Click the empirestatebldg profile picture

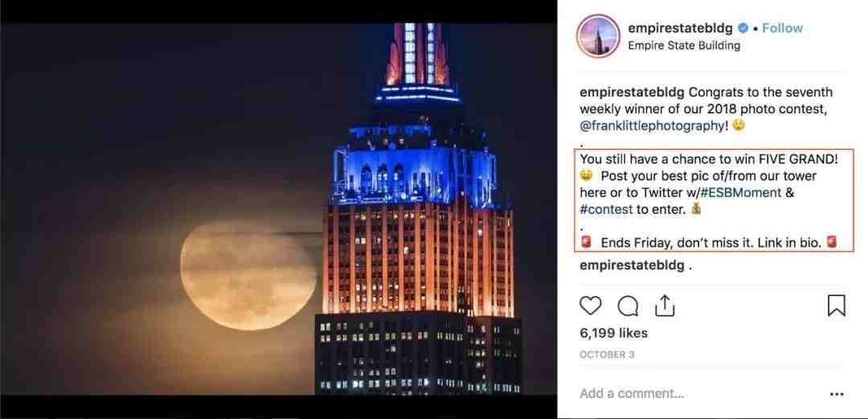598,36
